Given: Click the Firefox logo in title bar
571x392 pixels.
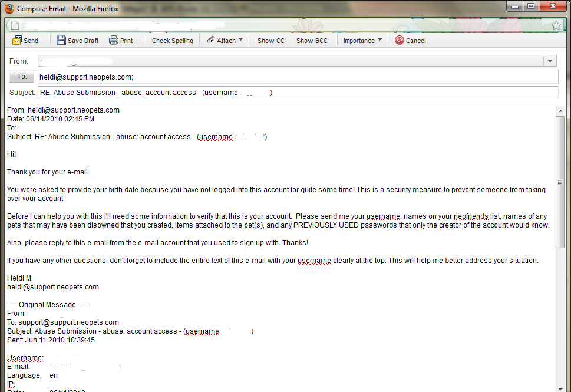Looking at the screenshot, I should [x=9, y=8].
